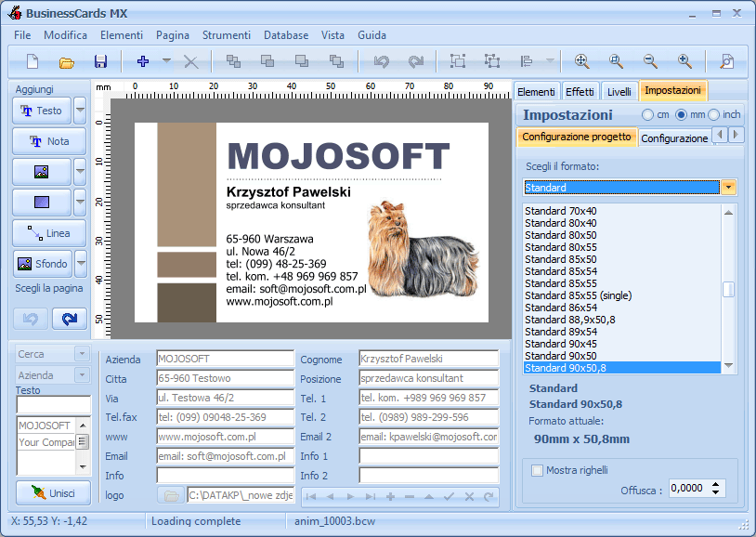Click the blue plus add element icon
Viewport: 756px width, 537px height.
(x=143, y=61)
